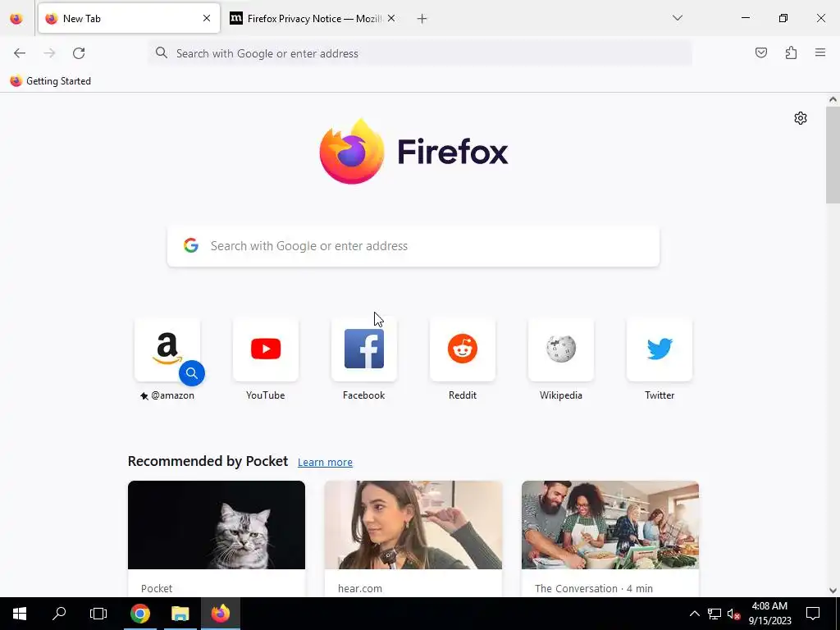Open The Conversation cooking story thumbnail
This screenshot has width=840, height=630.
point(610,525)
